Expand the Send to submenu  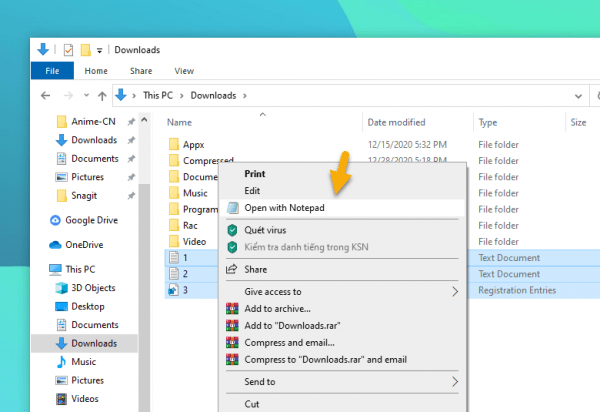tap(342, 381)
